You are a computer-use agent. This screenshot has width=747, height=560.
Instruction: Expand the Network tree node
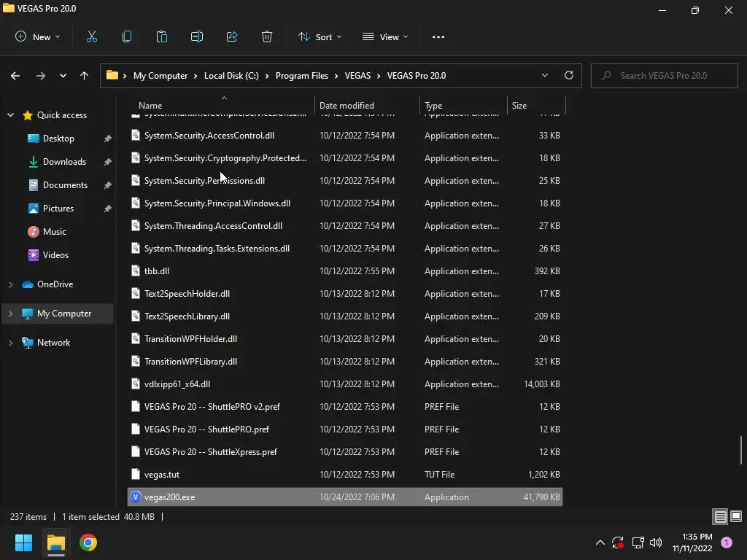pyautogui.click(x=10, y=343)
